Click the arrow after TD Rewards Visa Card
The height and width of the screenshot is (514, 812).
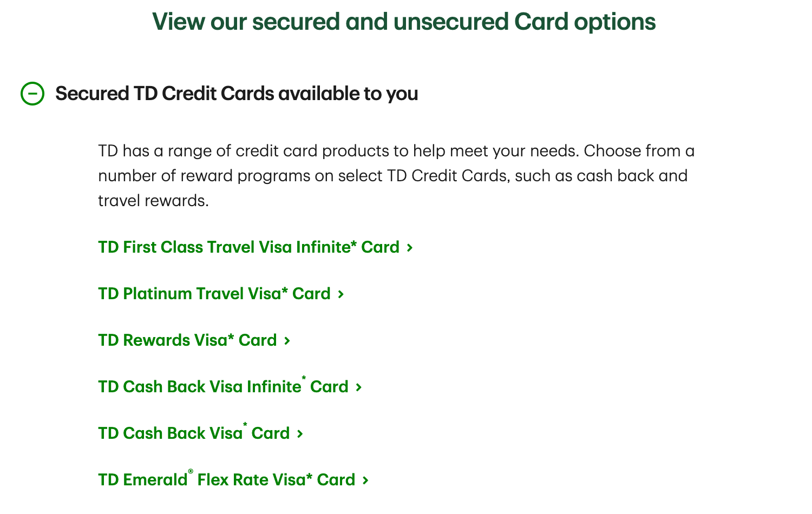(287, 341)
